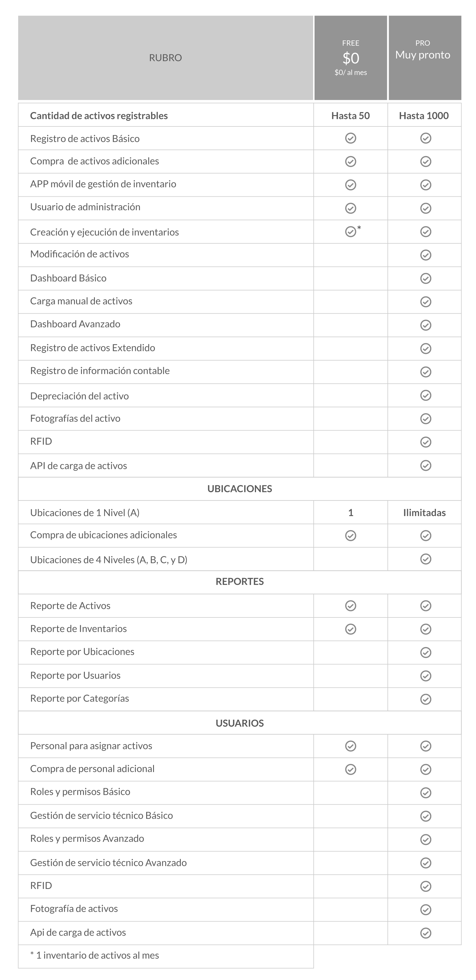Image resolution: width=476 pixels, height=980 pixels.
Task: Click FREE check for Compra de ubicaciones adicionales
Action: click(x=350, y=536)
